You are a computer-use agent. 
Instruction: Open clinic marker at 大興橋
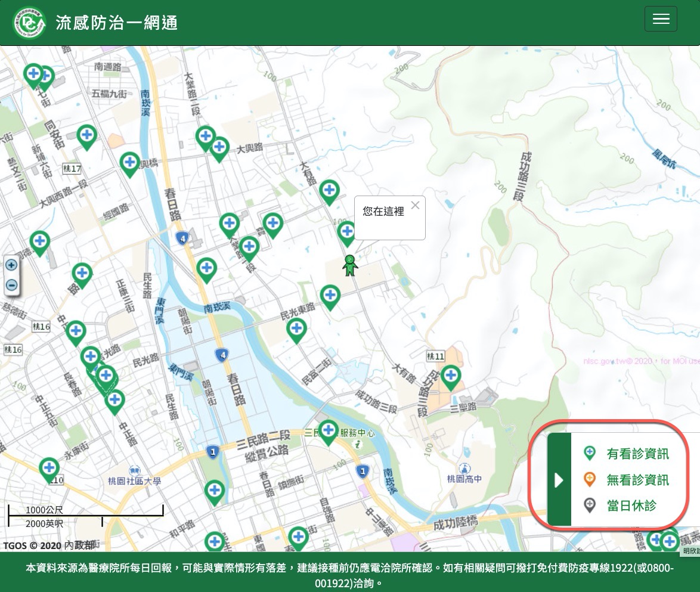[x=130, y=165]
